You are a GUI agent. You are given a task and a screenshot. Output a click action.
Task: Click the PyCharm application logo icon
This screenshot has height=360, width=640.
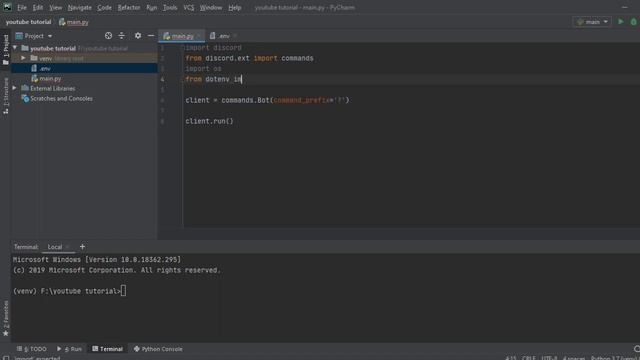7,7
